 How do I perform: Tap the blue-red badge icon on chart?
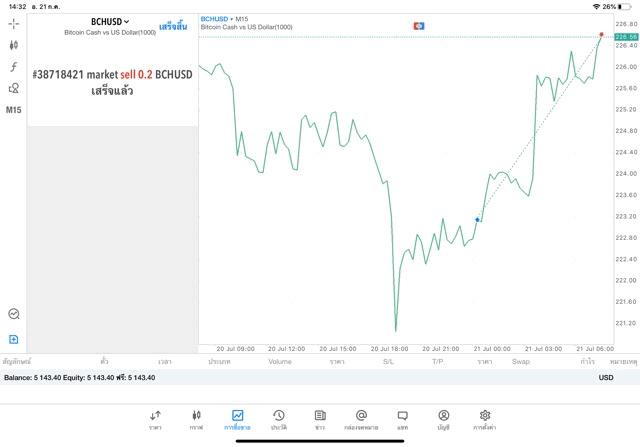(x=419, y=26)
